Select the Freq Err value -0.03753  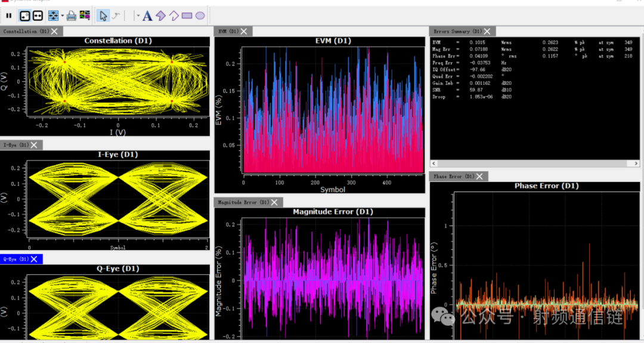coord(479,63)
